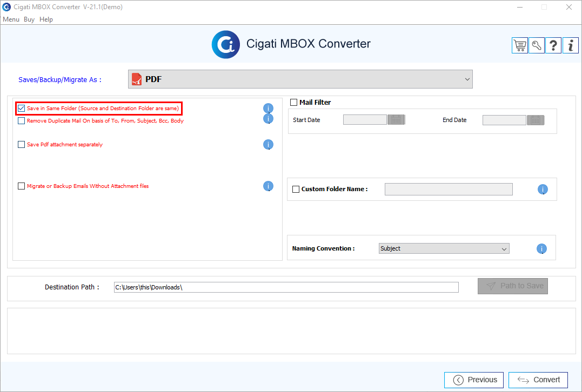Image resolution: width=582 pixels, height=392 pixels.
Task: Click info icon next to Naming Convention
Action: click(541, 248)
